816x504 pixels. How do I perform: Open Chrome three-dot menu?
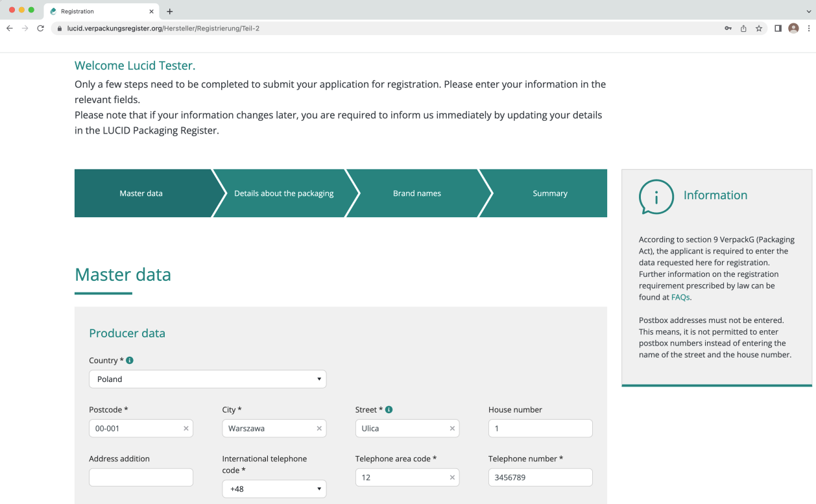click(809, 29)
